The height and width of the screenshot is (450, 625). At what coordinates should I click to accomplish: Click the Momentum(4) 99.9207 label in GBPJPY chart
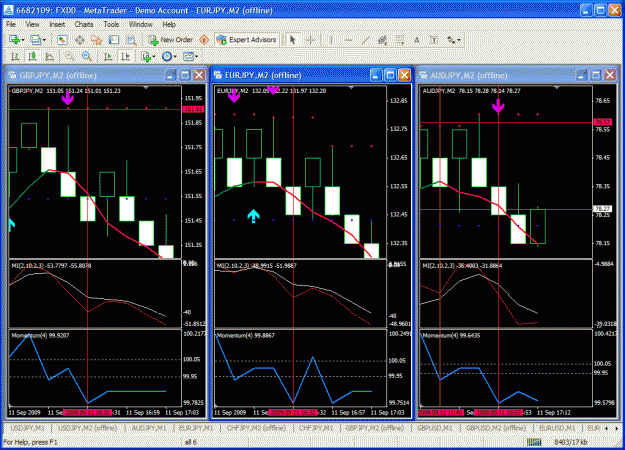(x=40, y=336)
